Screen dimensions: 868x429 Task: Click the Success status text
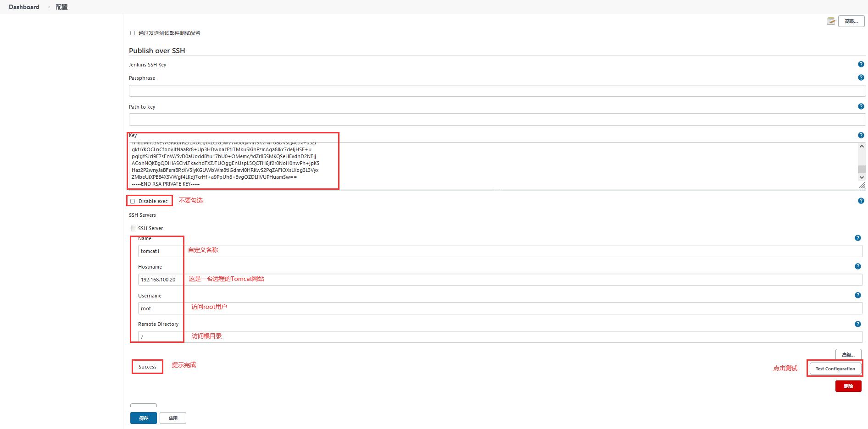(x=147, y=367)
